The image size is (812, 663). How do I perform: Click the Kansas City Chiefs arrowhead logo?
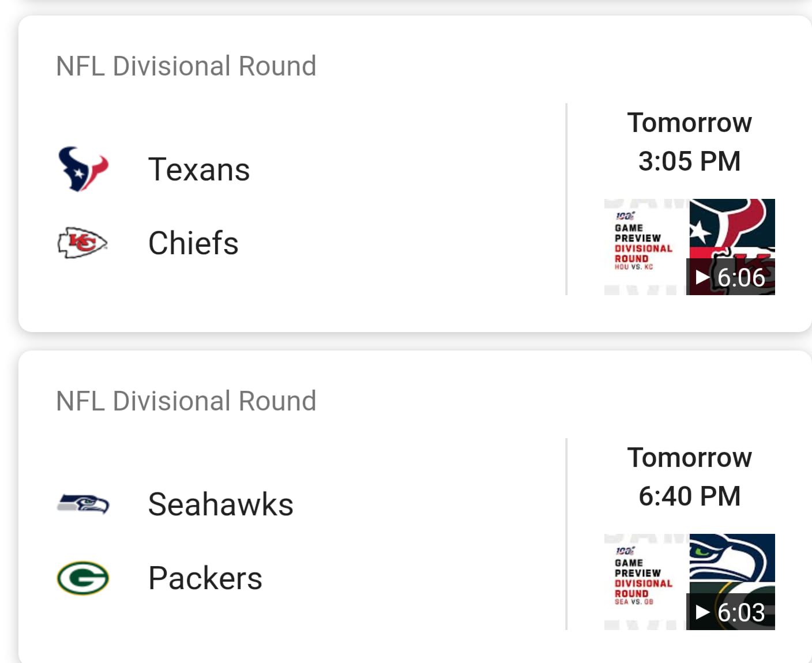tap(82, 243)
